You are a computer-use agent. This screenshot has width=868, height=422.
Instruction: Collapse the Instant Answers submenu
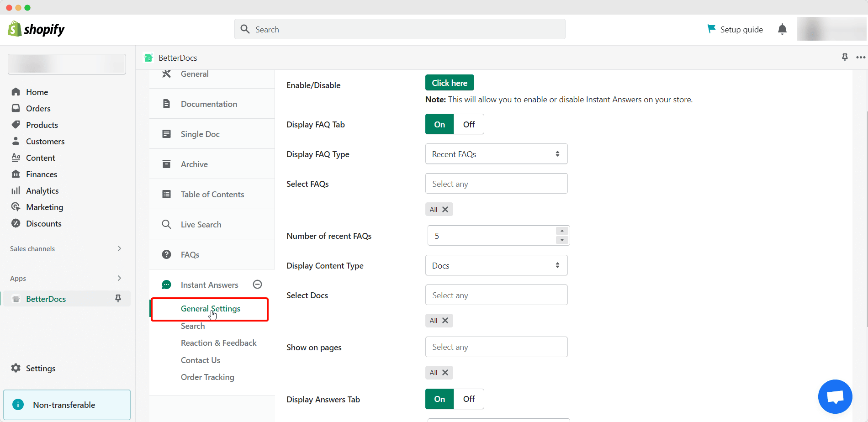(x=258, y=285)
